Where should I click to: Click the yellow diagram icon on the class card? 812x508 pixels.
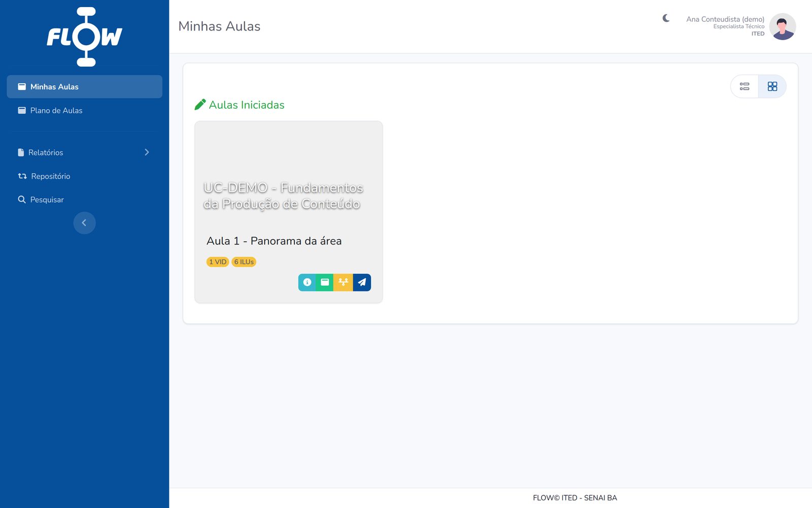coord(343,282)
